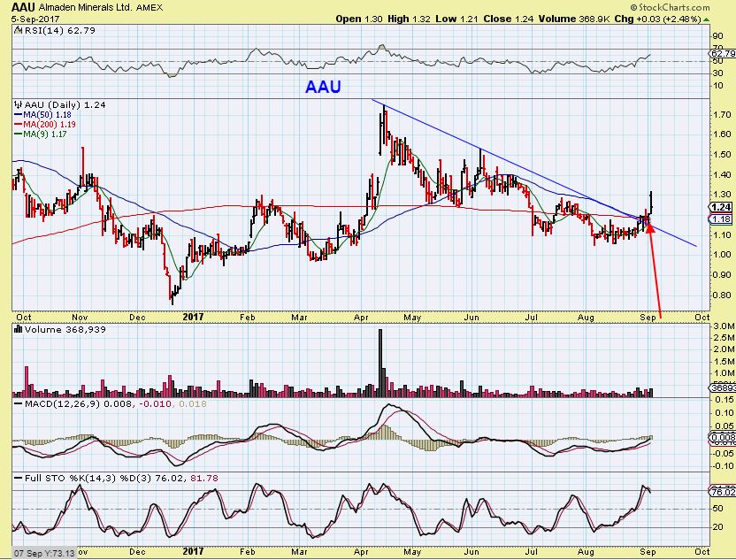Click the Chg +0.03 (+2.48%) value

pyautogui.click(x=657, y=19)
